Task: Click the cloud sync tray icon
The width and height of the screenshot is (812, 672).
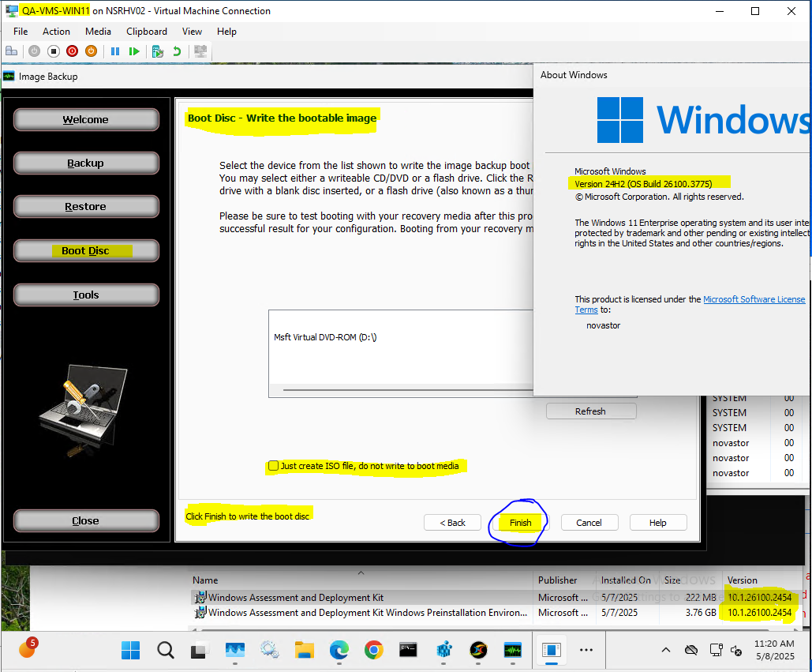Action: coord(691,650)
